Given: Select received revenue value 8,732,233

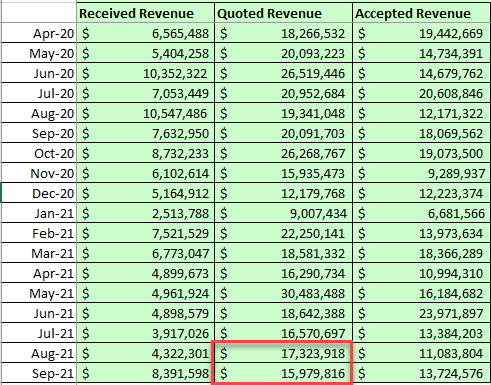Looking at the screenshot, I should point(145,153).
